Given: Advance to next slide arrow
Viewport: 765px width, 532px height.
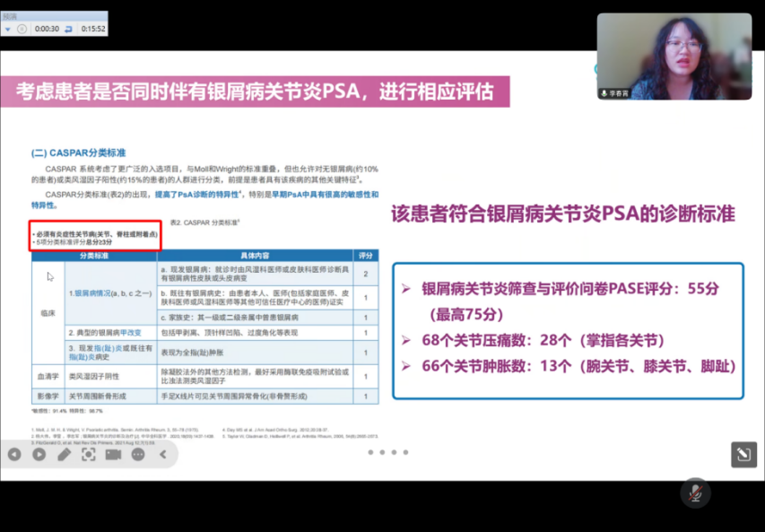Looking at the screenshot, I should 39,455.
